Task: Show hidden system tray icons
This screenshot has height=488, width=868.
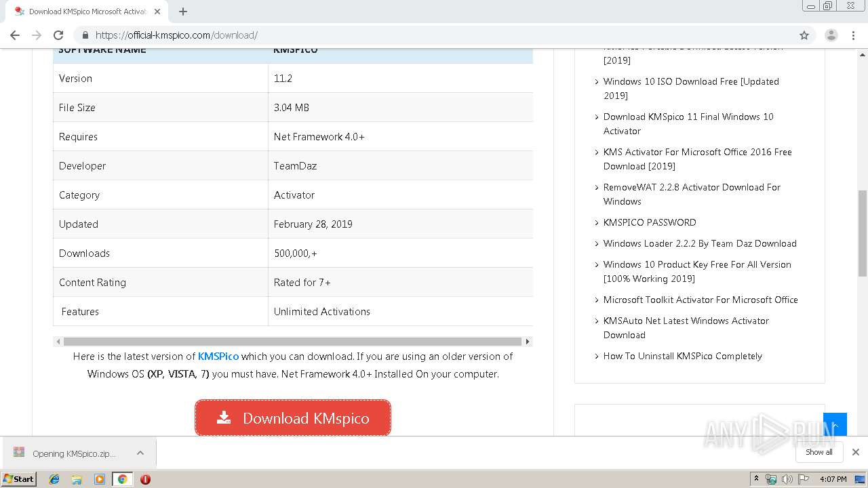Action: (756, 479)
